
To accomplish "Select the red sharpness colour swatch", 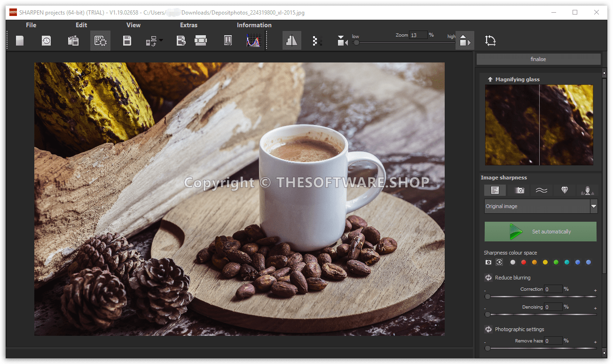I will (523, 262).
